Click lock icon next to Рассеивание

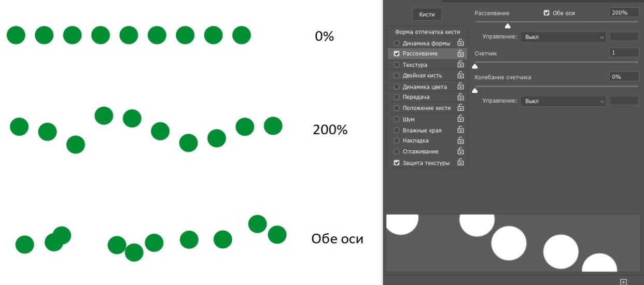pyautogui.click(x=460, y=53)
